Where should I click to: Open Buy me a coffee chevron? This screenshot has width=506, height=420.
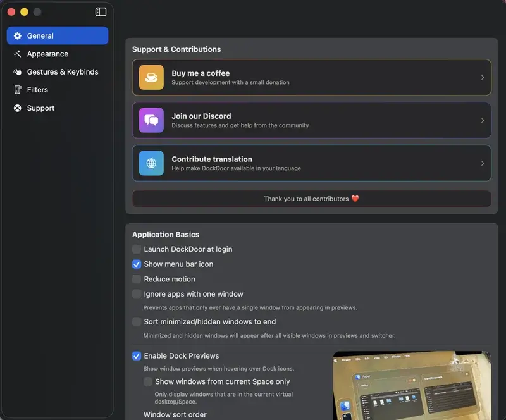coord(483,78)
